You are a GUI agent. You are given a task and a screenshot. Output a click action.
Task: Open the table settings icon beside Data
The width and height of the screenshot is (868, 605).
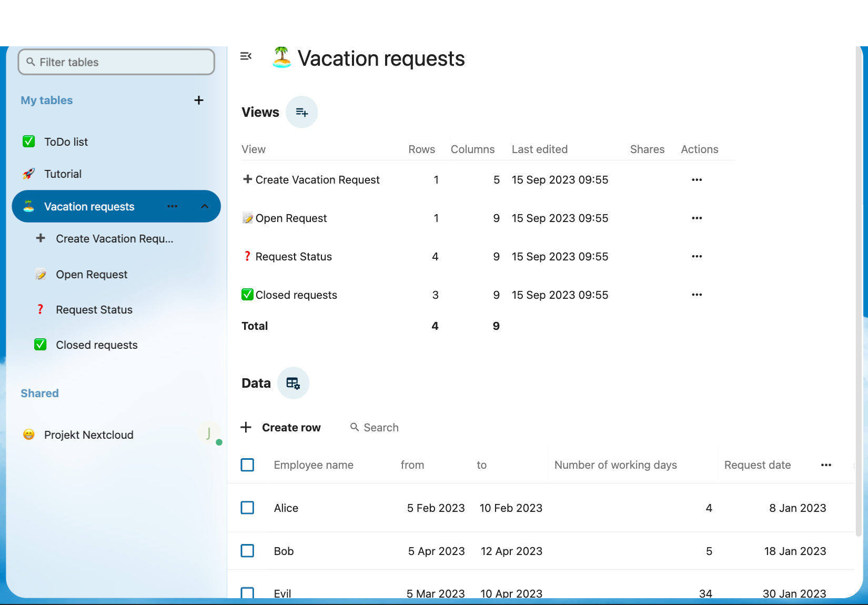tap(293, 383)
